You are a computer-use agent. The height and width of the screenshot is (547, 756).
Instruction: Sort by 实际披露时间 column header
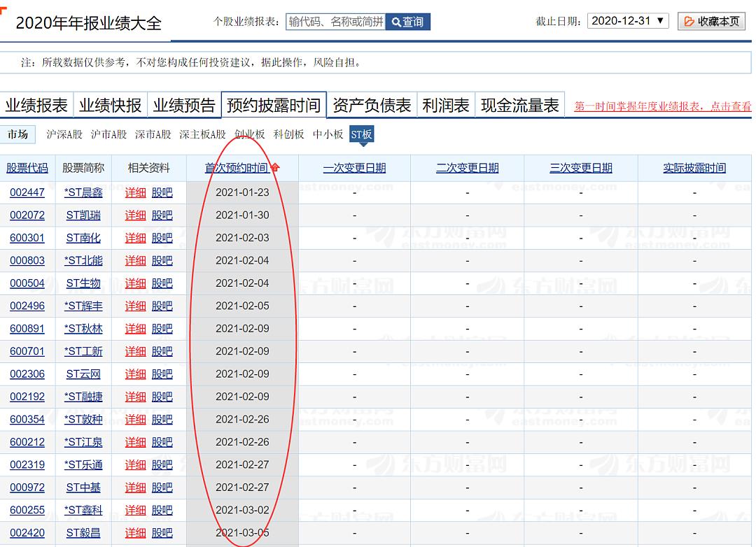(x=694, y=168)
